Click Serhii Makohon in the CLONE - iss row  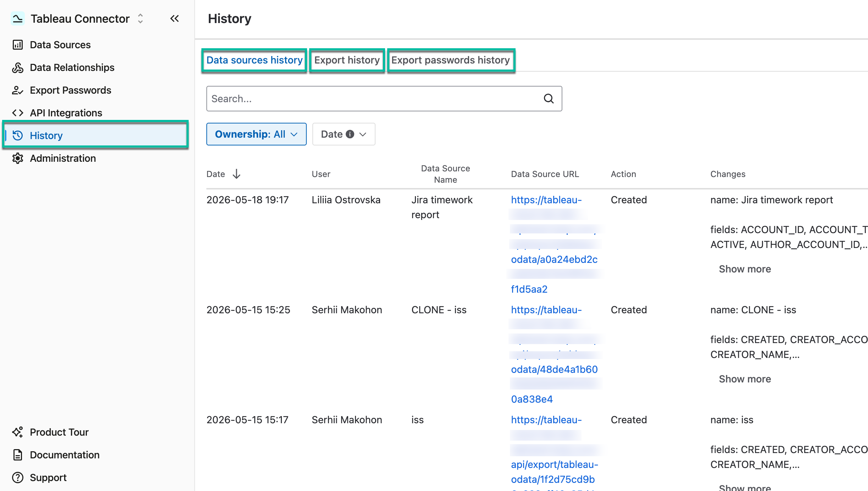pos(347,310)
